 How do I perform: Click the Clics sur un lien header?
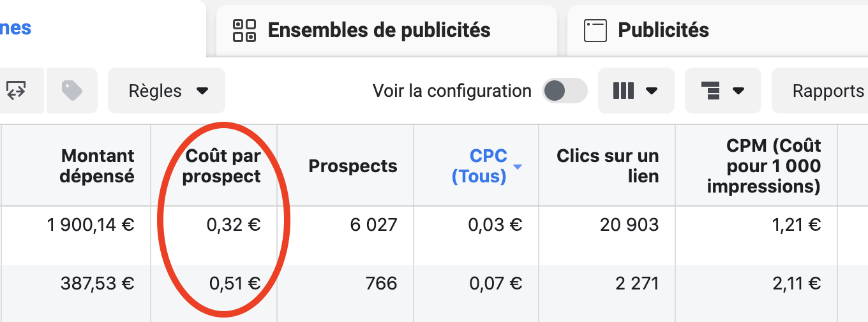pos(608,166)
